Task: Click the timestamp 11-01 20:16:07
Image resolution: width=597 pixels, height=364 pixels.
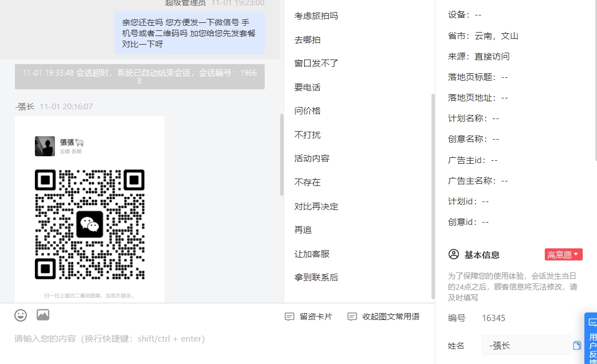Action: pyautogui.click(x=66, y=106)
